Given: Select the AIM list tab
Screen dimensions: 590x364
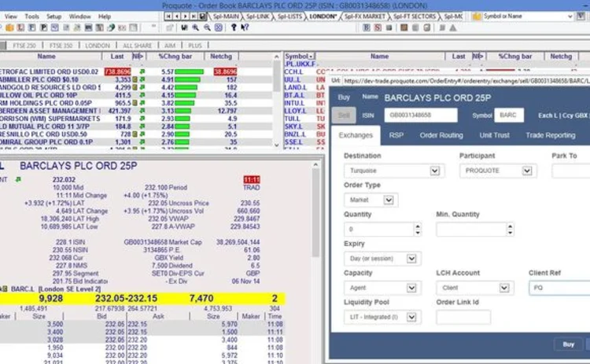Looking at the screenshot, I should coord(170,46).
